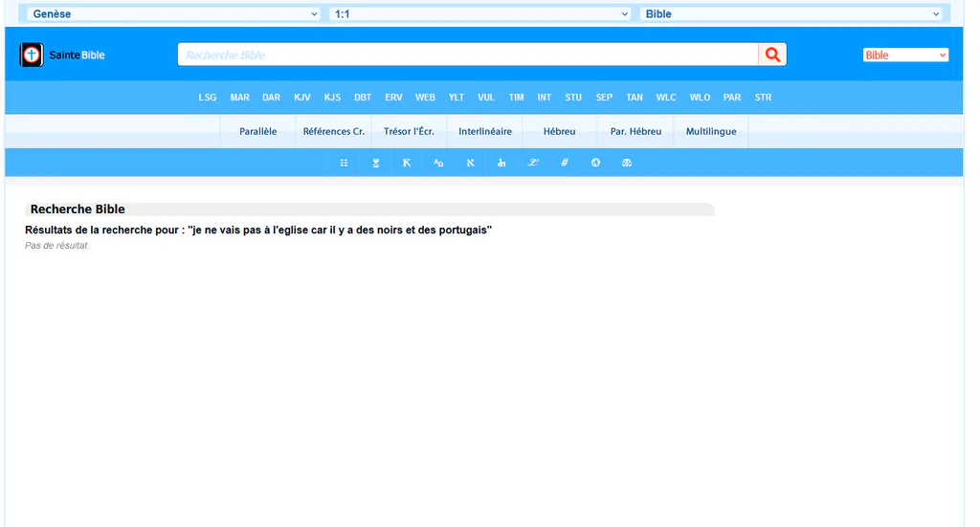The image size is (980, 527).
Task: Select the ERV version
Action: click(393, 98)
